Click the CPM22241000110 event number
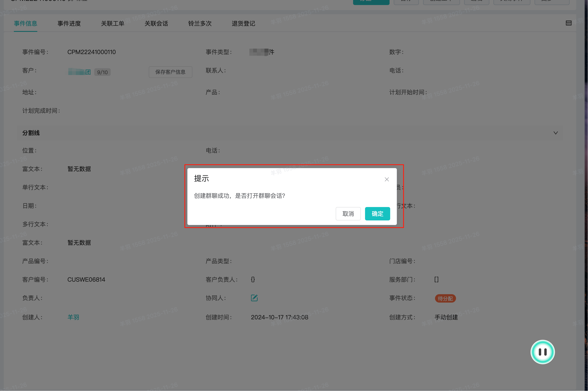The image size is (588, 391). coord(91,52)
